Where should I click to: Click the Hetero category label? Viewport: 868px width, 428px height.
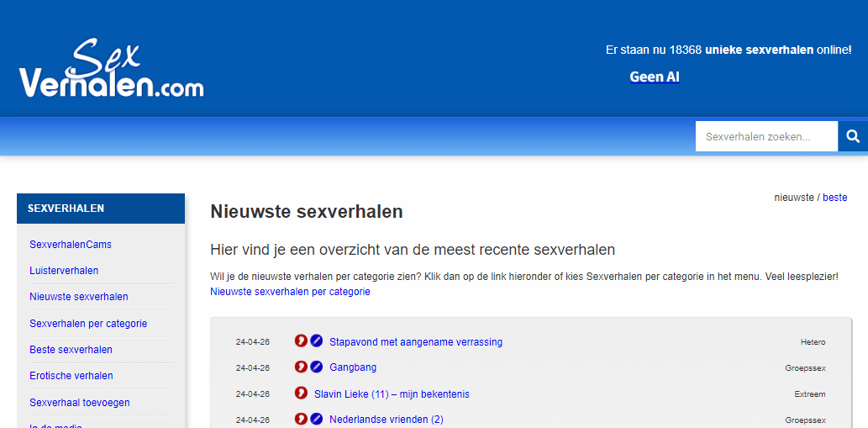813,342
